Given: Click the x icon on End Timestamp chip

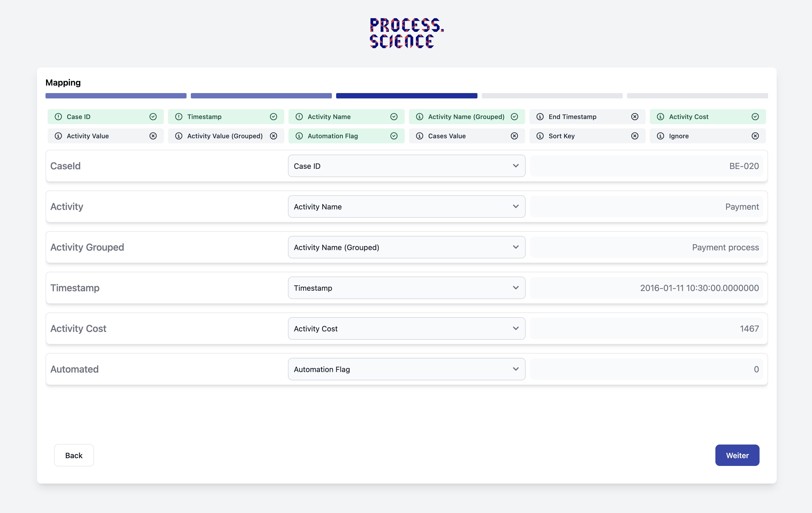Looking at the screenshot, I should 635,117.
